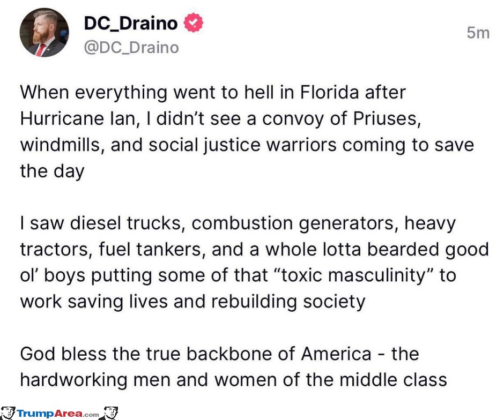The height and width of the screenshot is (420, 504).
Task: Click the word America in last paragraph
Action: click(336, 354)
